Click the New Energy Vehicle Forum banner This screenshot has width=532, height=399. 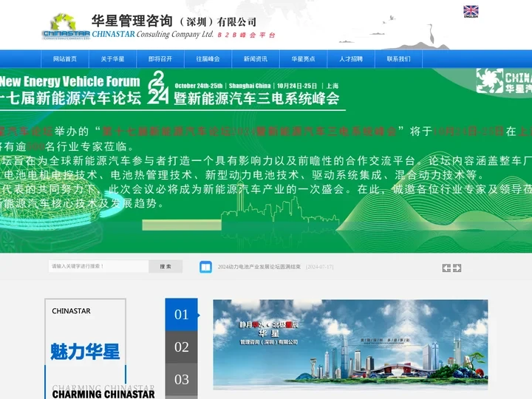[266, 160]
